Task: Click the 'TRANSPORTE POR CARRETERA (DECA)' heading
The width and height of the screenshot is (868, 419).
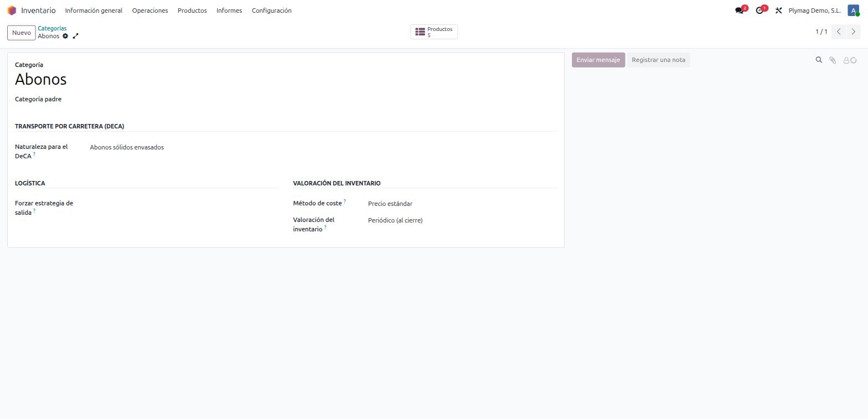Action: pyautogui.click(x=70, y=126)
